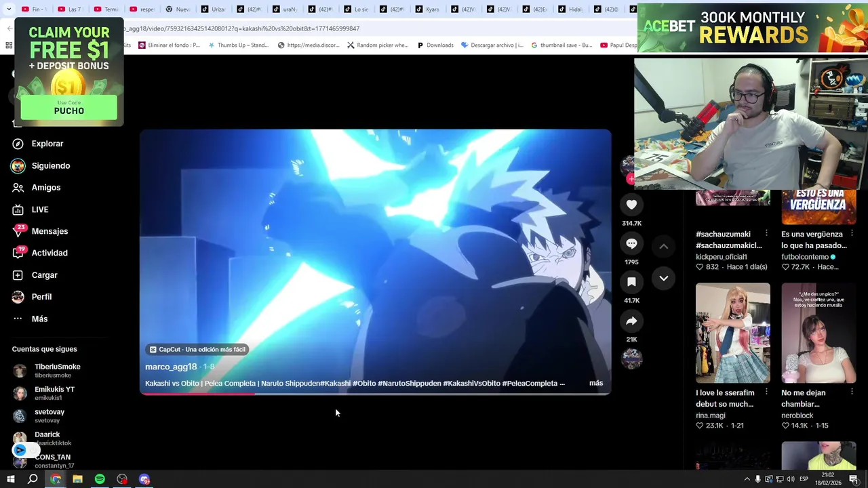This screenshot has height=488, width=868.
Task: Open Explorar in the sidebar
Action: point(39,144)
